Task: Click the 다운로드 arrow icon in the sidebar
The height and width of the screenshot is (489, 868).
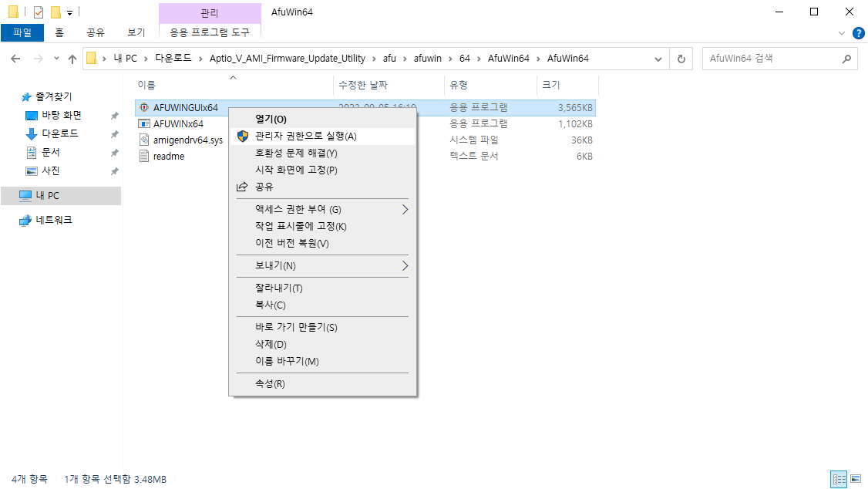Action: (32, 133)
